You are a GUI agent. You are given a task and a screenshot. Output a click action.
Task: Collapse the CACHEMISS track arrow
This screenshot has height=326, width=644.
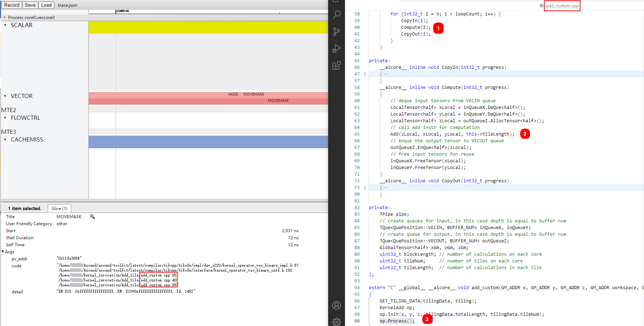[5, 139]
